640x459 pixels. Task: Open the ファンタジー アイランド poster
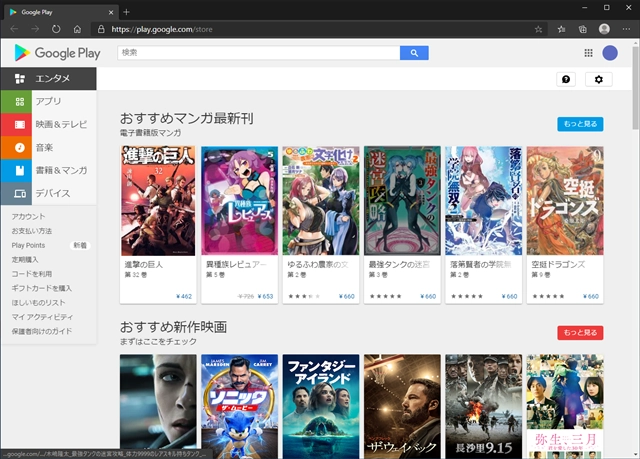coord(321,406)
